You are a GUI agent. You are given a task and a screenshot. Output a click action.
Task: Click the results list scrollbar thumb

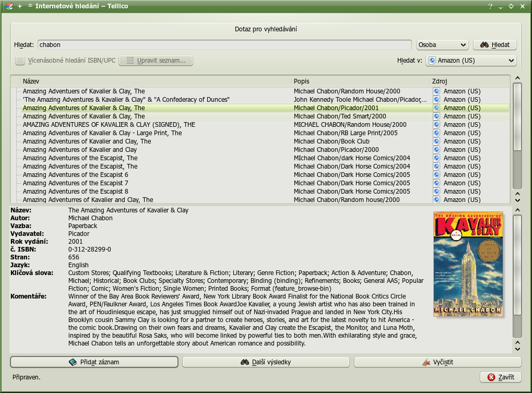pyautogui.click(x=517, y=116)
